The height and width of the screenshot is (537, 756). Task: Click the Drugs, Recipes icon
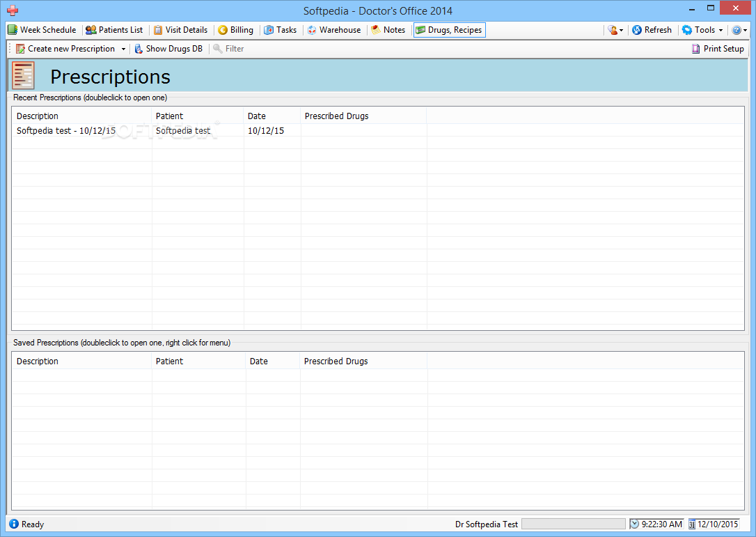(420, 30)
